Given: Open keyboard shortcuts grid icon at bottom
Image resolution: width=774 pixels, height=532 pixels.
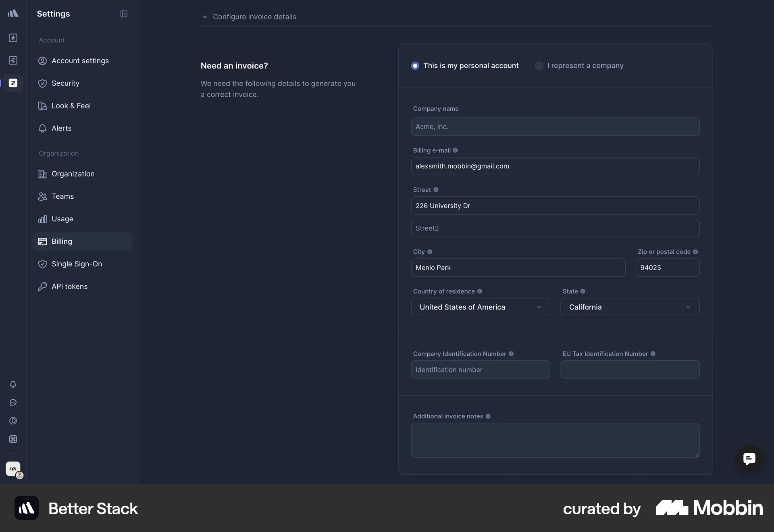Looking at the screenshot, I should (13, 439).
